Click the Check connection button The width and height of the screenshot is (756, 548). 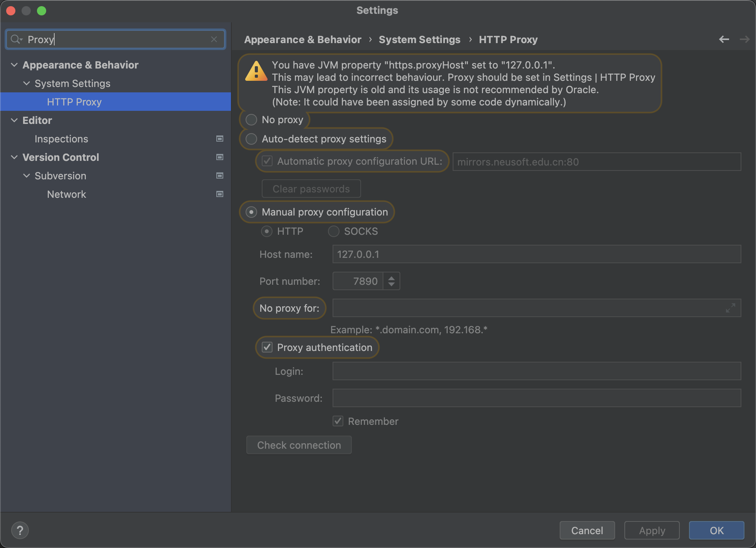point(299,445)
